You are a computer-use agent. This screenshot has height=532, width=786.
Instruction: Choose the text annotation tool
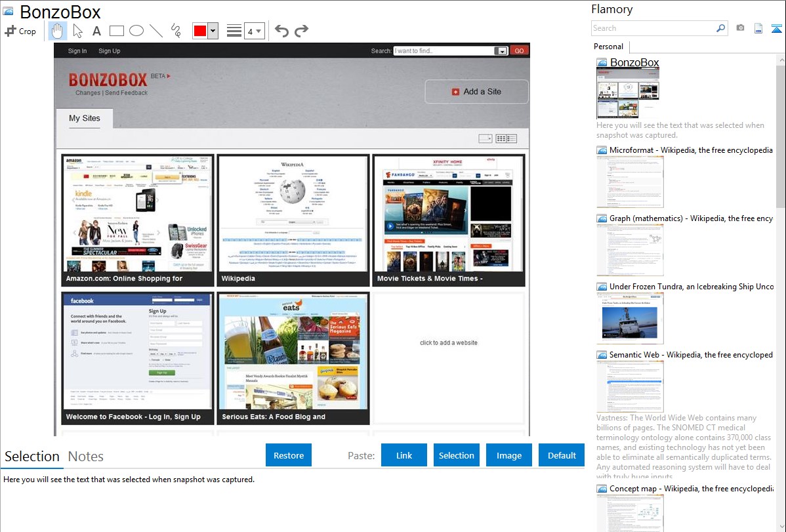pos(96,31)
